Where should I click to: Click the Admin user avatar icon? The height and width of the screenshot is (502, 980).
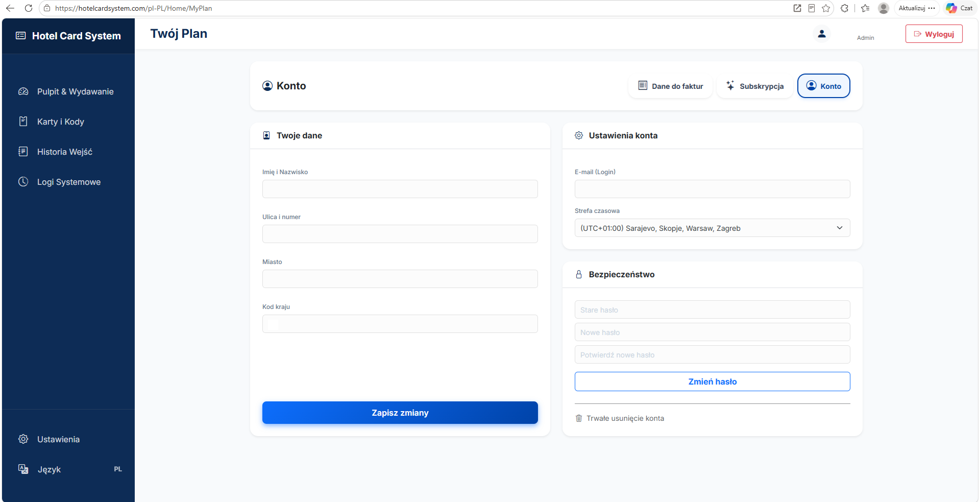(x=822, y=34)
